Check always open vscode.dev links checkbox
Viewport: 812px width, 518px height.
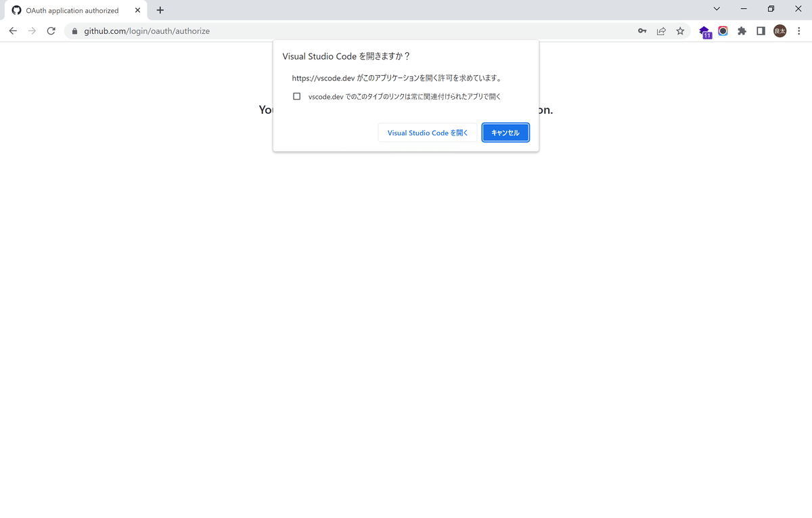(296, 96)
